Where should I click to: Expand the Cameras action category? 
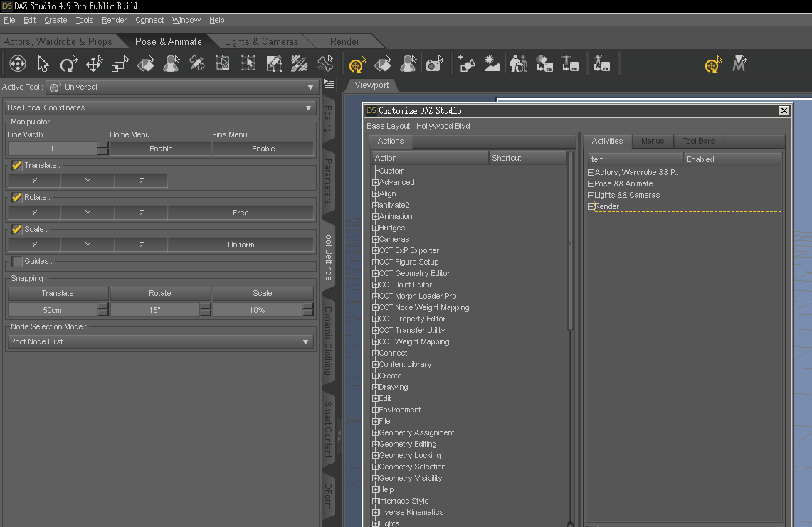pyautogui.click(x=375, y=240)
